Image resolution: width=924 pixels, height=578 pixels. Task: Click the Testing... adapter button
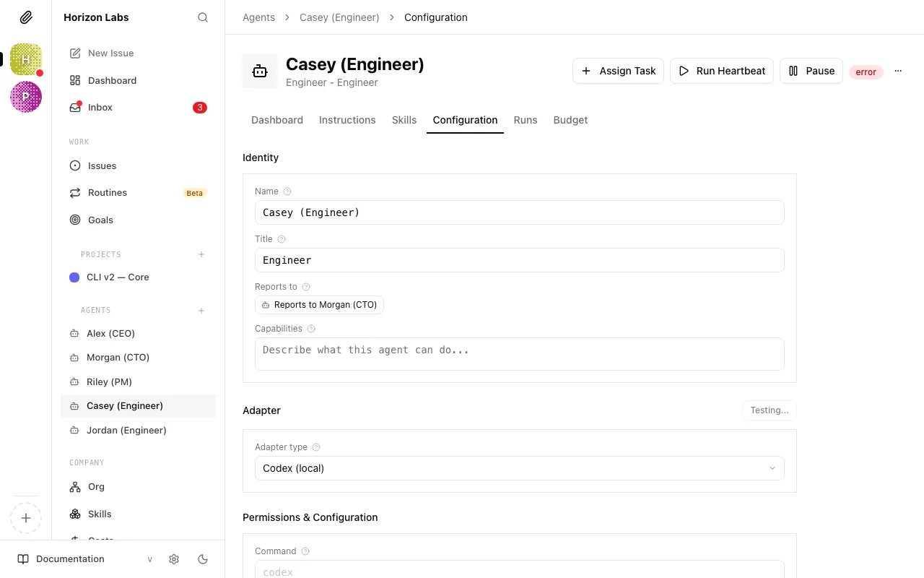point(770,410)
